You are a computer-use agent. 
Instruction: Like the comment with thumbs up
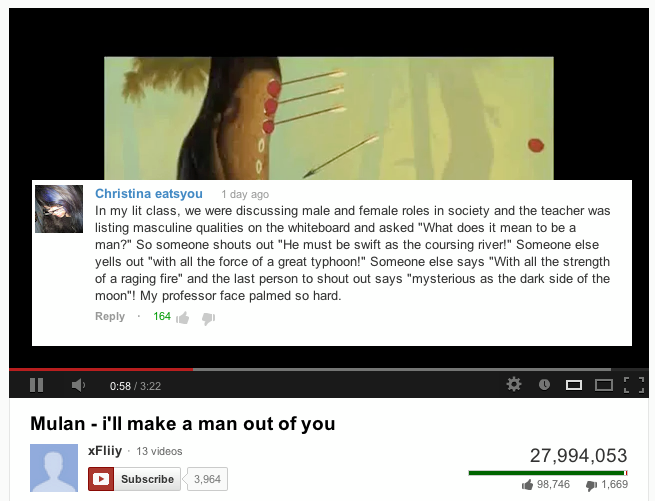click(183, 318)
